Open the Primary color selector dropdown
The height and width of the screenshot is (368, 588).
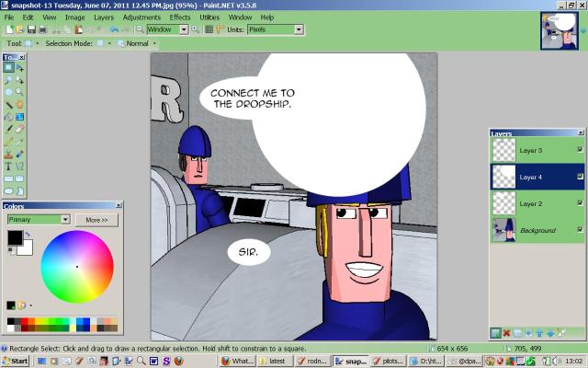65,220
